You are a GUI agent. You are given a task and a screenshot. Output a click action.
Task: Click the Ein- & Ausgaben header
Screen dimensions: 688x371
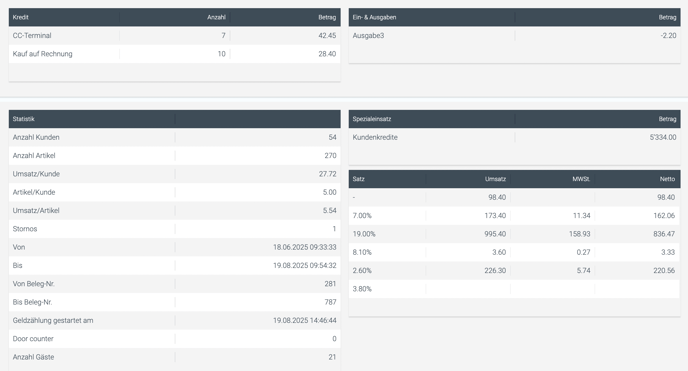click(374, 17)
